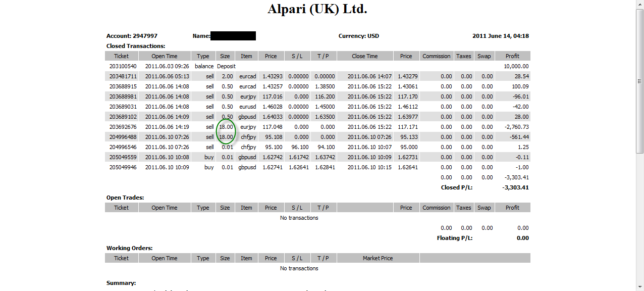644x291 pixels.
Task: Click the scrollbar up arrow
Action: (x=639, y=5)
